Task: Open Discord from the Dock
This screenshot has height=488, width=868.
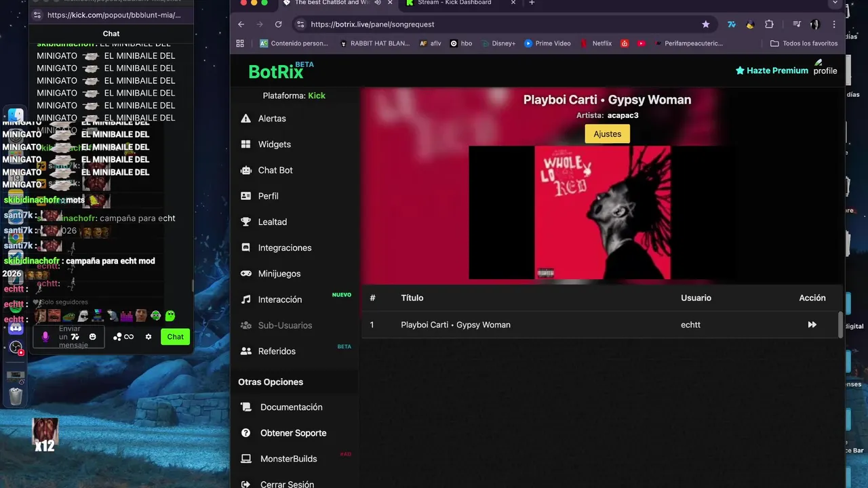Action: tap(16, 328)
